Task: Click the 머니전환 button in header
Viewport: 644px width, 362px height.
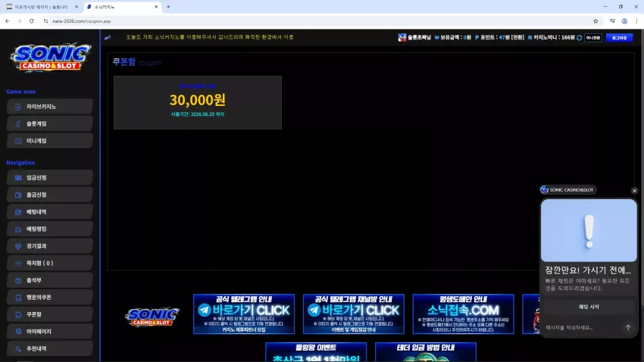Action: point(593,38)
